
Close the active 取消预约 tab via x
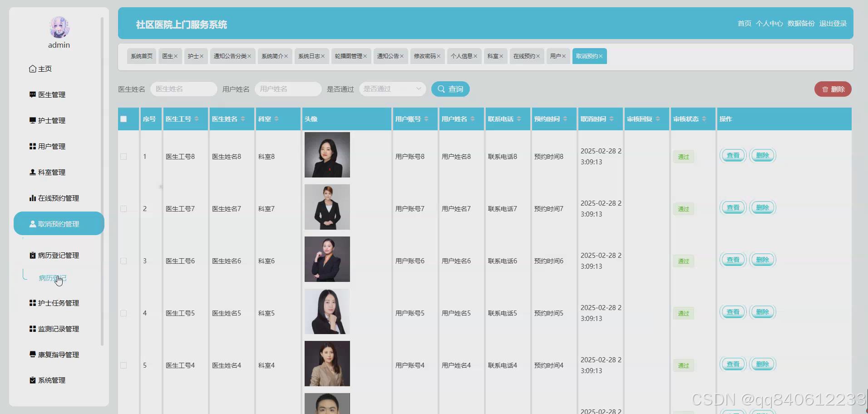(x=601, y=56)
